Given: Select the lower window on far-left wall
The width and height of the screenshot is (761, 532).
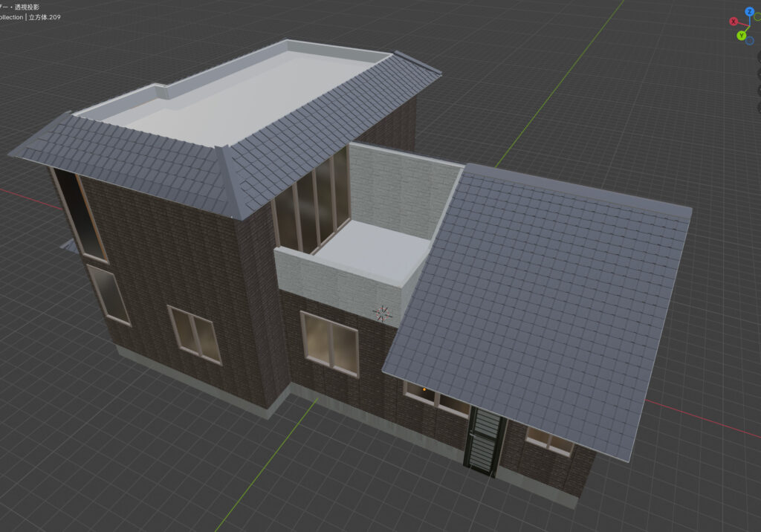Looking at the screenshot, I should pyautogui.click(x=109, y=294).
